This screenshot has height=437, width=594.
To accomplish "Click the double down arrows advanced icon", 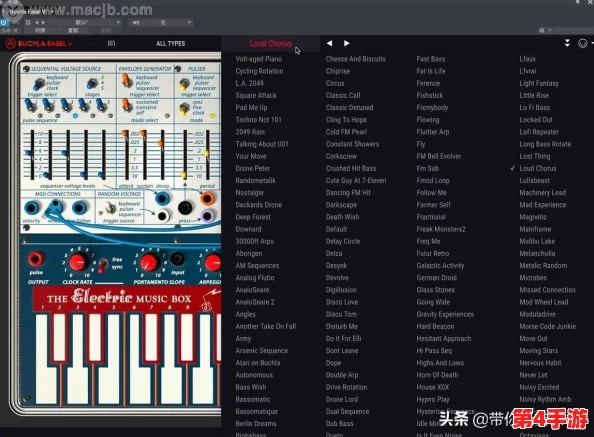I will pyautogui.click(x=567, y=43).
